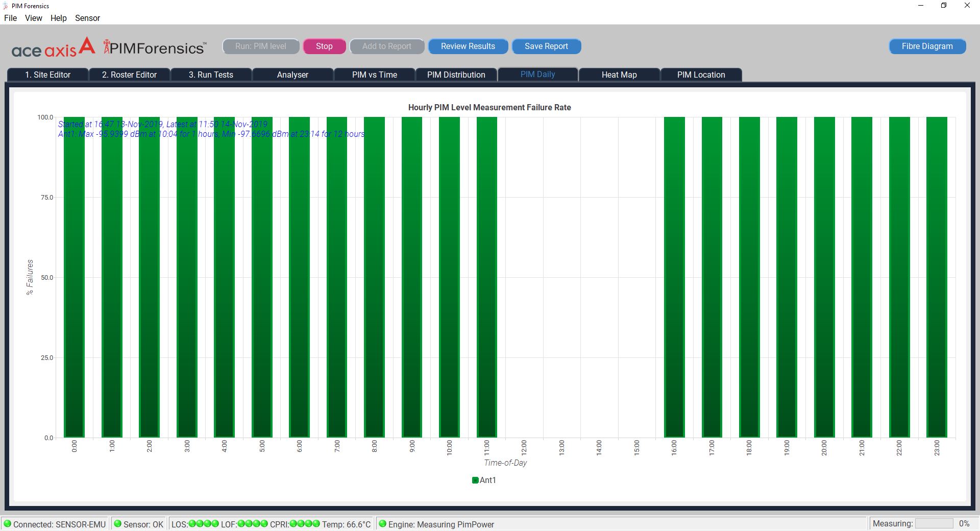Click the last CPRI indicator light

point(316,523)
